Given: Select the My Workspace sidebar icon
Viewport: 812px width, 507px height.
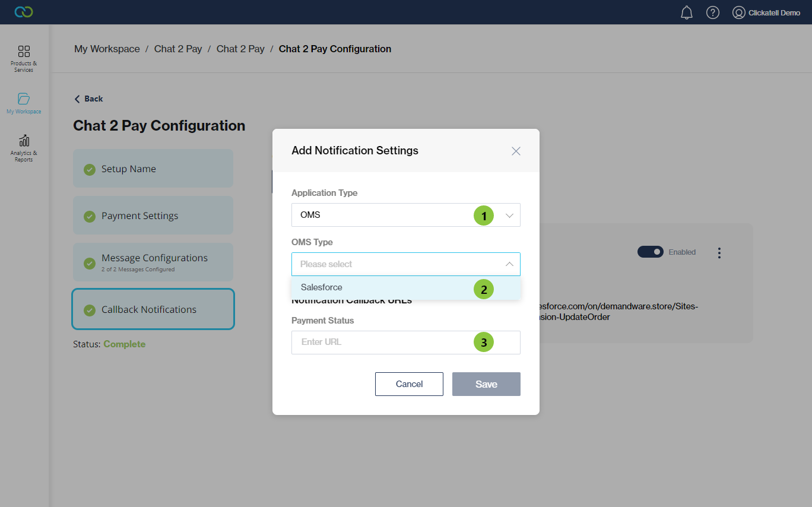Looking at the screenshot, I should [23, 103].
